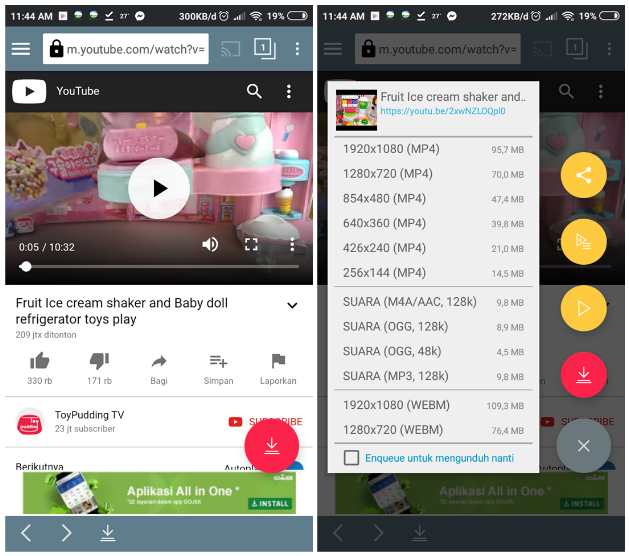The height and width of the screenshot is (556, 629).
Task: Select 640x360 (MP4) download option
Action: pyautogui.click(x=433, y=223)
